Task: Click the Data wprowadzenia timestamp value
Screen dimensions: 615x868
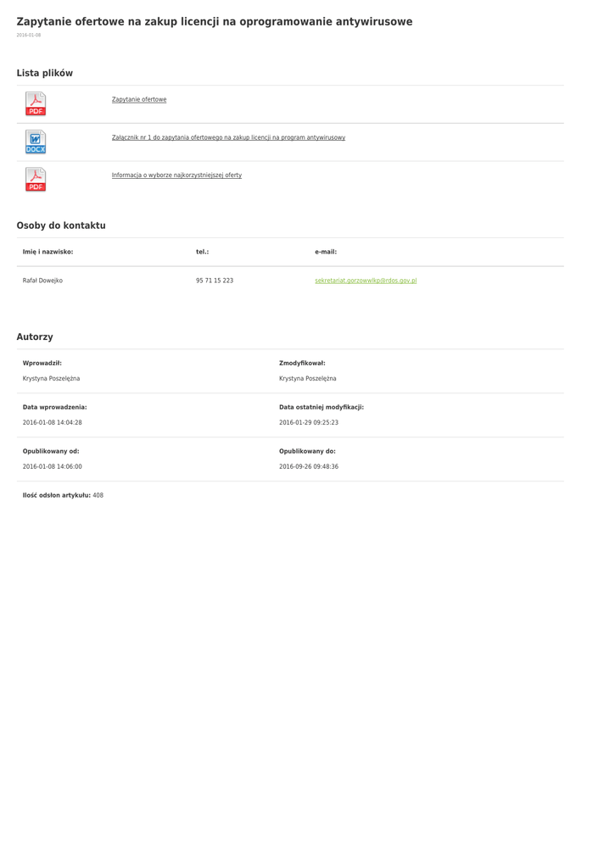Action: tap(52, 422)
